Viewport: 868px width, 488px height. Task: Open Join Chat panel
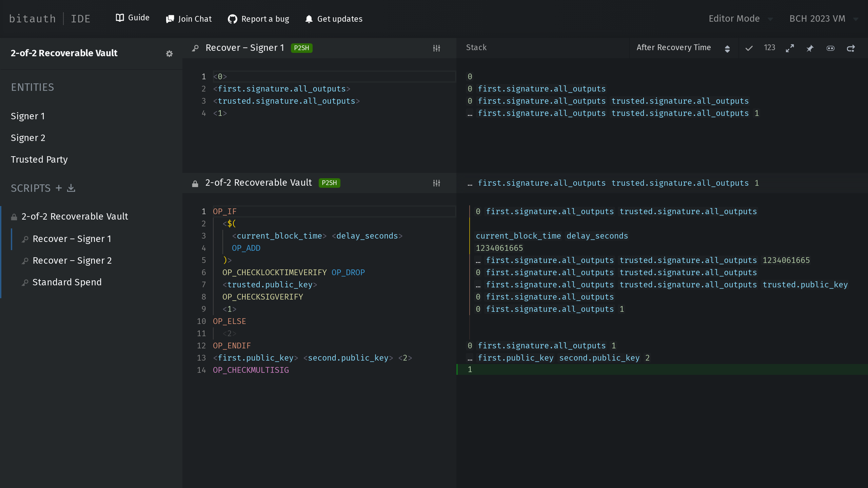click(x=189, y=19)
